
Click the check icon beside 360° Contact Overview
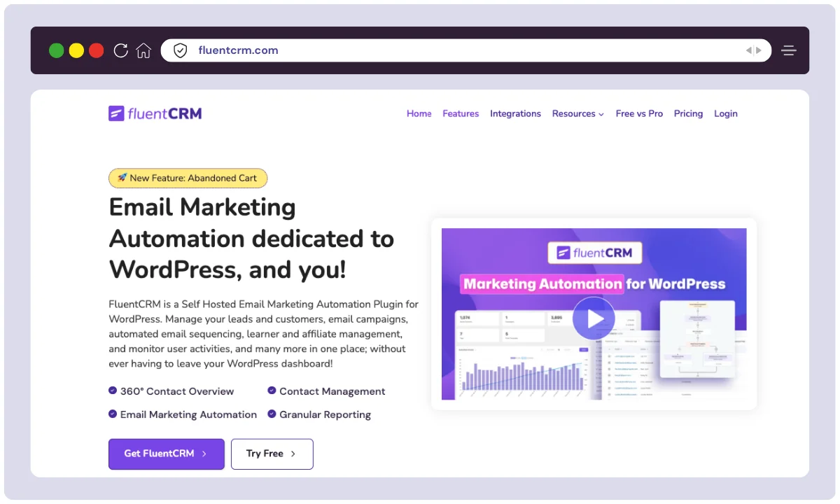click(x=113, y=391)
